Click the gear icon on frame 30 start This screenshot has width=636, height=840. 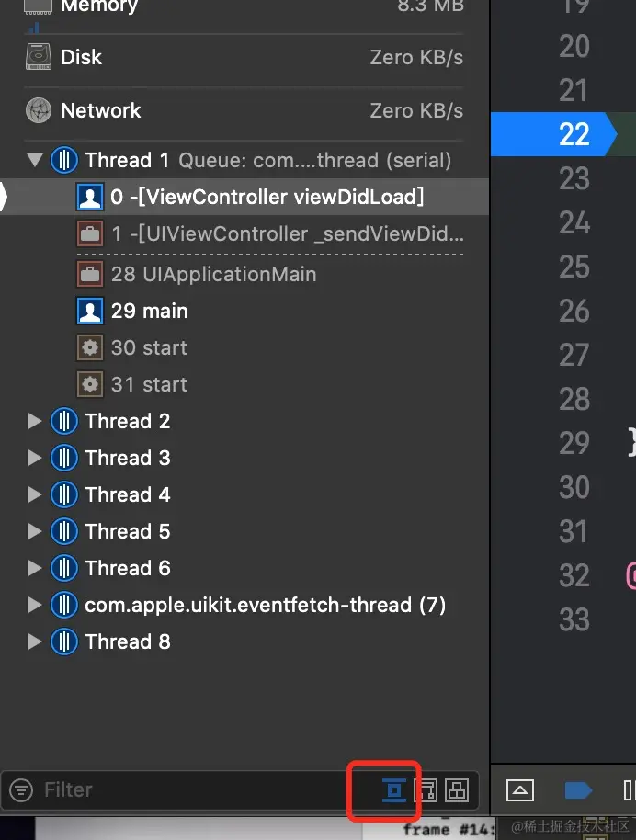tap(90, 347)
